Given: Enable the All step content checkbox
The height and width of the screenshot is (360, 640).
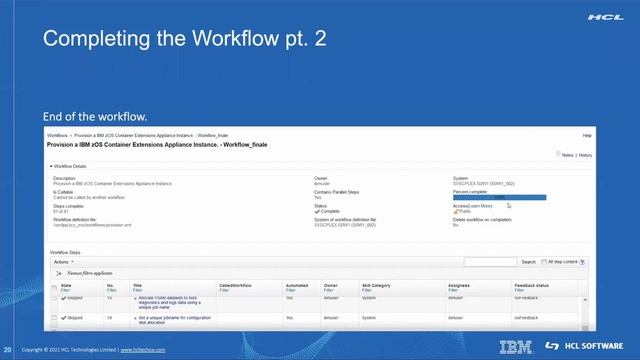Looking at the screenshot, I should click(x=544, y=262).
